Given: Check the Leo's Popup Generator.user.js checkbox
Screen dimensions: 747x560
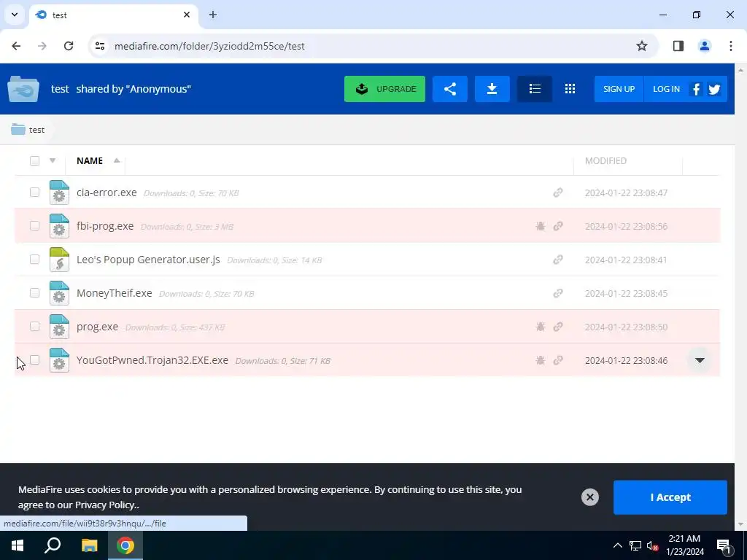Looking at the screenshot, I should 34,259.
